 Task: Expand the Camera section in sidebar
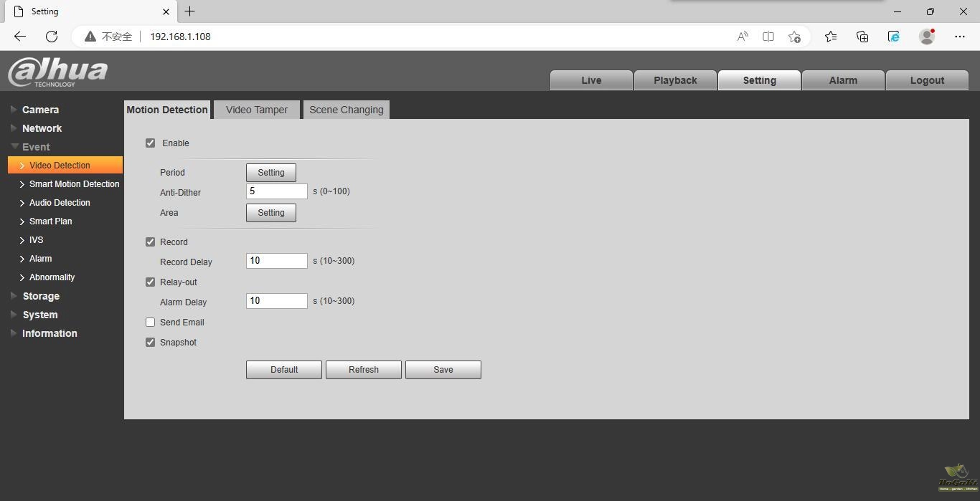[x=40, y=110]
